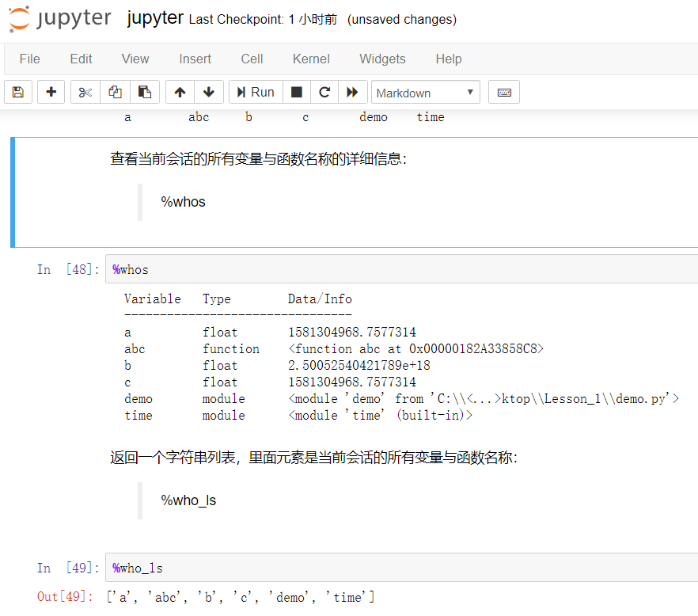The height and width of the screenshot is (616, 698).
Task: Move selected cell up arrow
Action: click(180, 92)
